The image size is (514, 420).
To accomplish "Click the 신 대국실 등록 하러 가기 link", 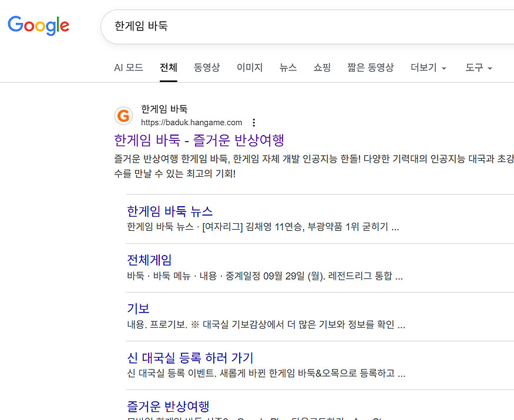I will tap(190, 358).
